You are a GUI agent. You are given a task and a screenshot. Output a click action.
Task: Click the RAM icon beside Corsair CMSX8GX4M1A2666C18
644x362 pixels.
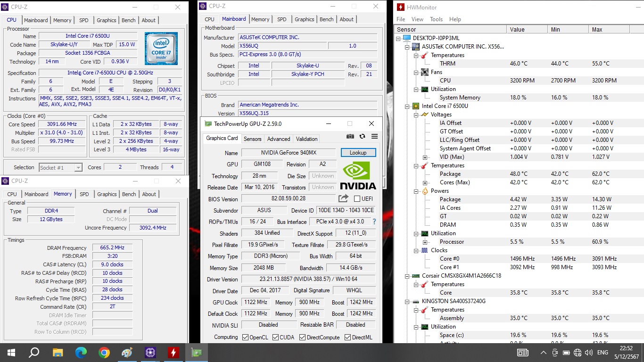pos(416,276)
